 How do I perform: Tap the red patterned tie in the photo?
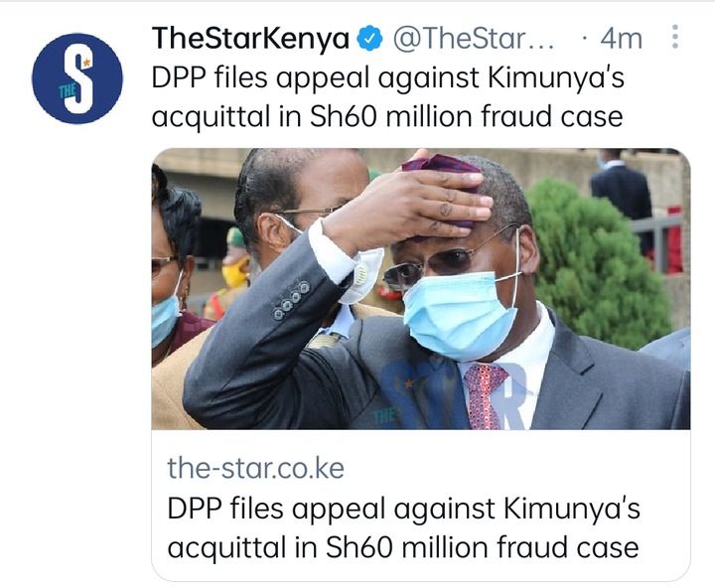coord(485,395)
